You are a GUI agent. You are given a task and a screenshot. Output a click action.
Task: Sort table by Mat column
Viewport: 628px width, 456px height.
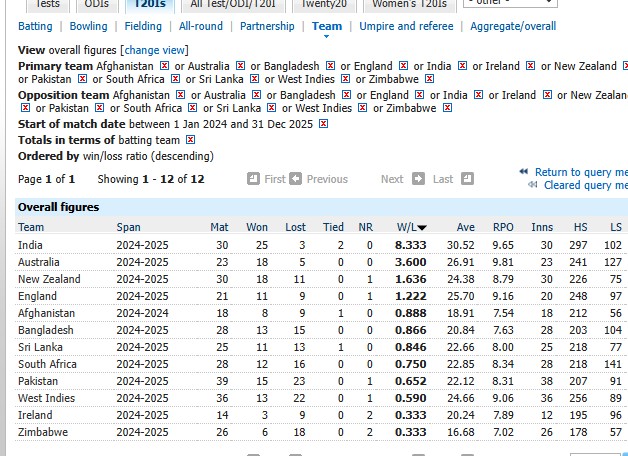point(219,227)
